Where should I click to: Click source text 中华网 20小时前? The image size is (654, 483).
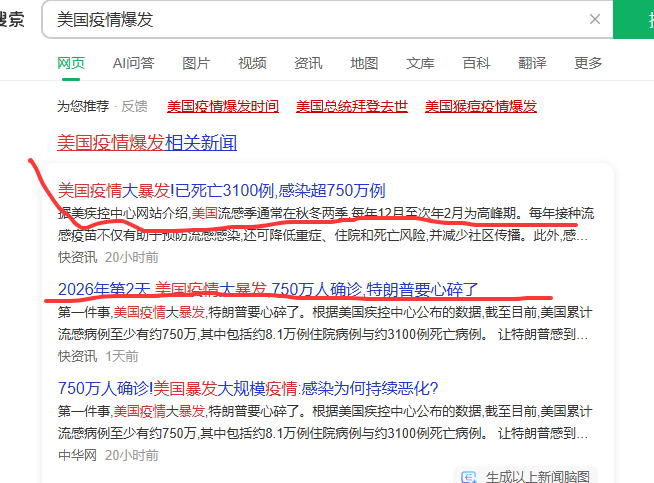click(x=108, y=455)
